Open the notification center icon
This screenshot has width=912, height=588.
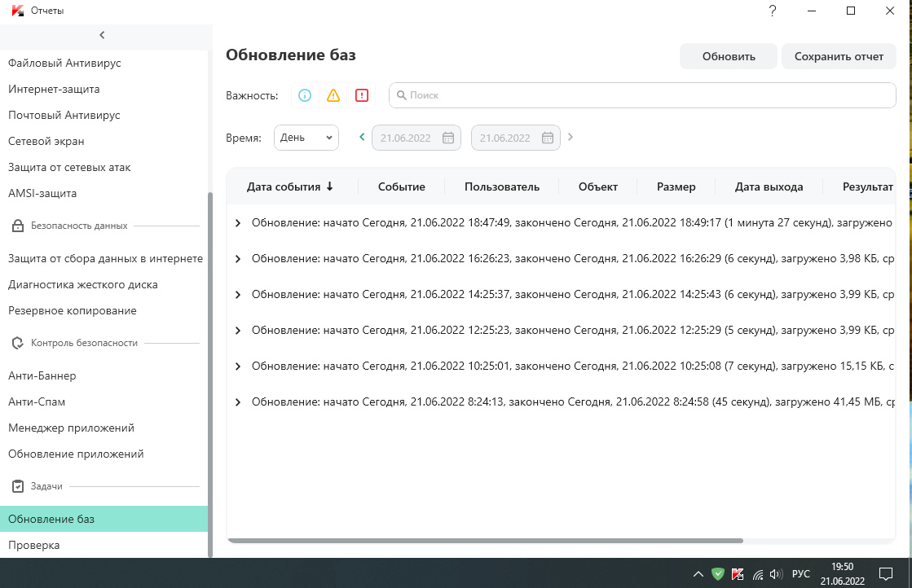886,574
